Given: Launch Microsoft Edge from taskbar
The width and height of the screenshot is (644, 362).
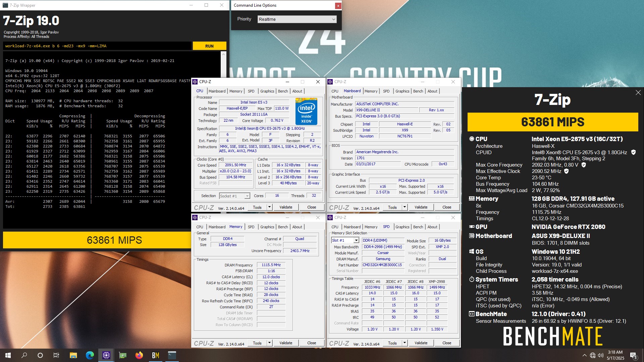Looking at the screenshot, I should point(90,355).
